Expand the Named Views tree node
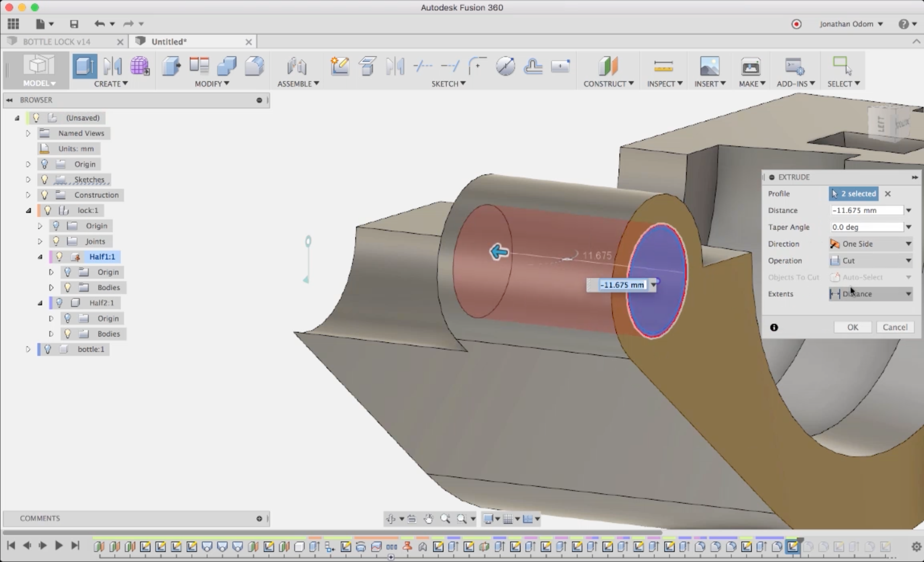 [28, 133]
